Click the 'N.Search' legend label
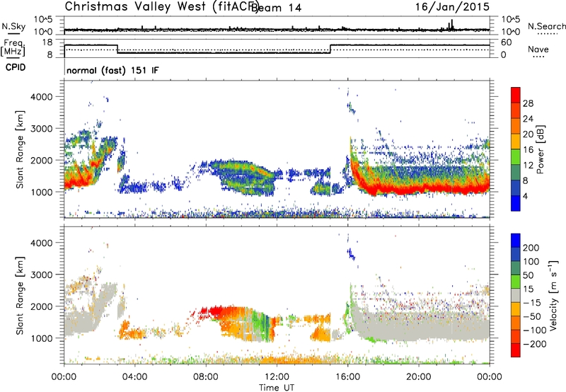Screen dimensions: 566x392 [547, 26]
